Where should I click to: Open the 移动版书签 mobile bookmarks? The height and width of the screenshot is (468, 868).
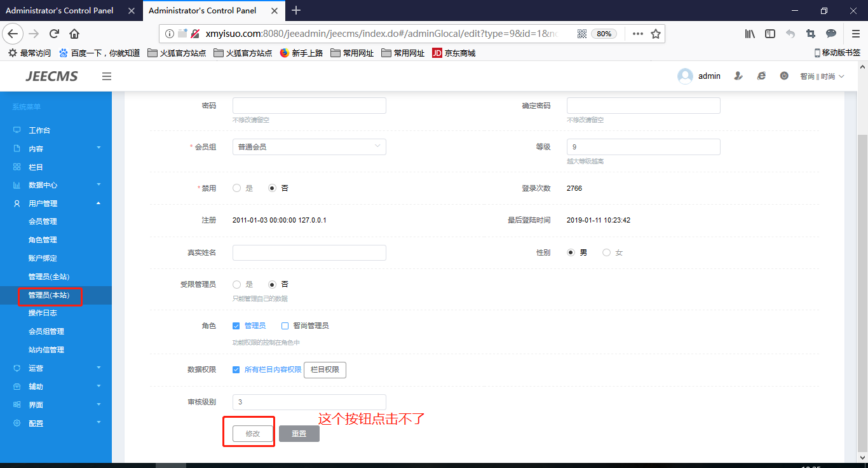[x=837, y=53]
